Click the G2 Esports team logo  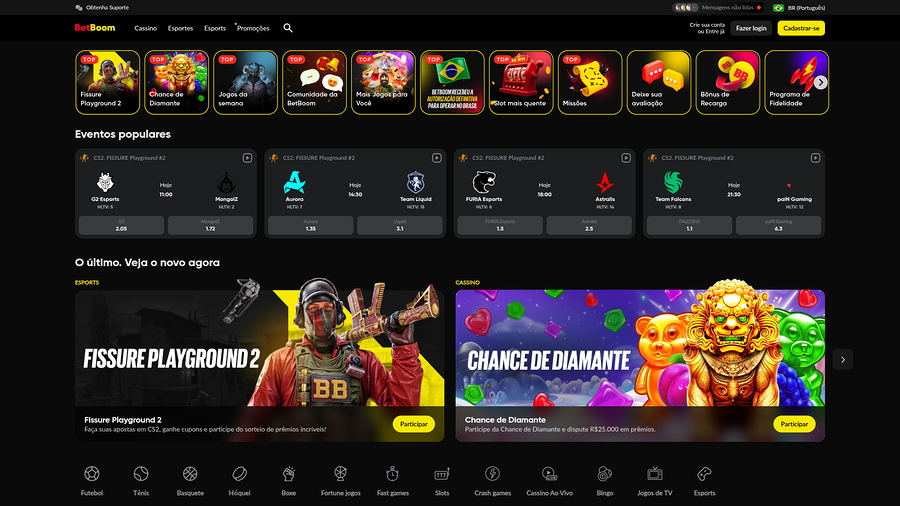105,183
